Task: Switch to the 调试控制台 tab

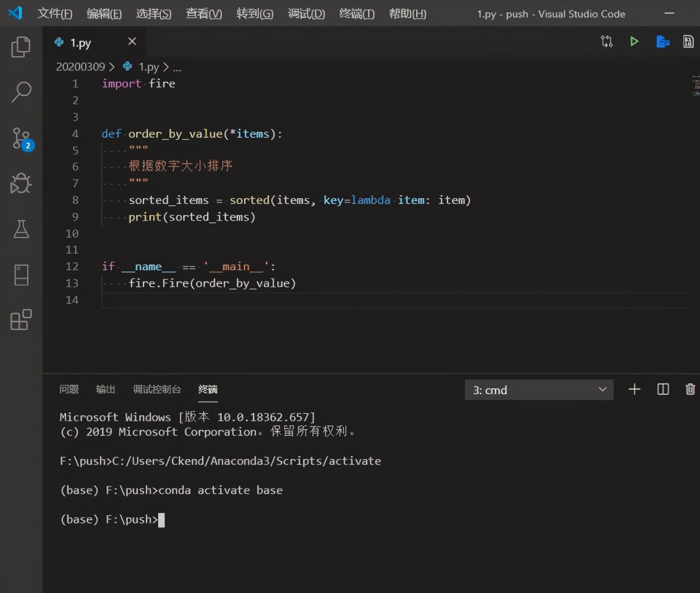Action: tap(157, 389)
